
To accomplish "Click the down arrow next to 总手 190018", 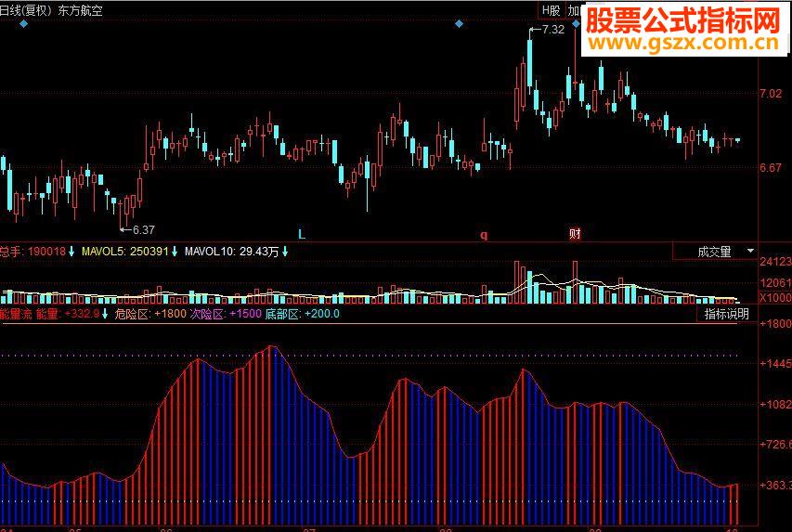I will 71,251.
